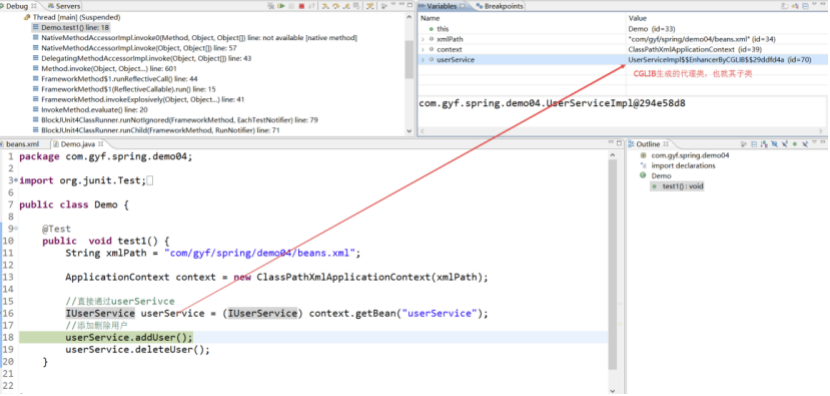Click line number 18 in editor ruler
The width and height of the screenshot is (830, 396).
(7, 338)
